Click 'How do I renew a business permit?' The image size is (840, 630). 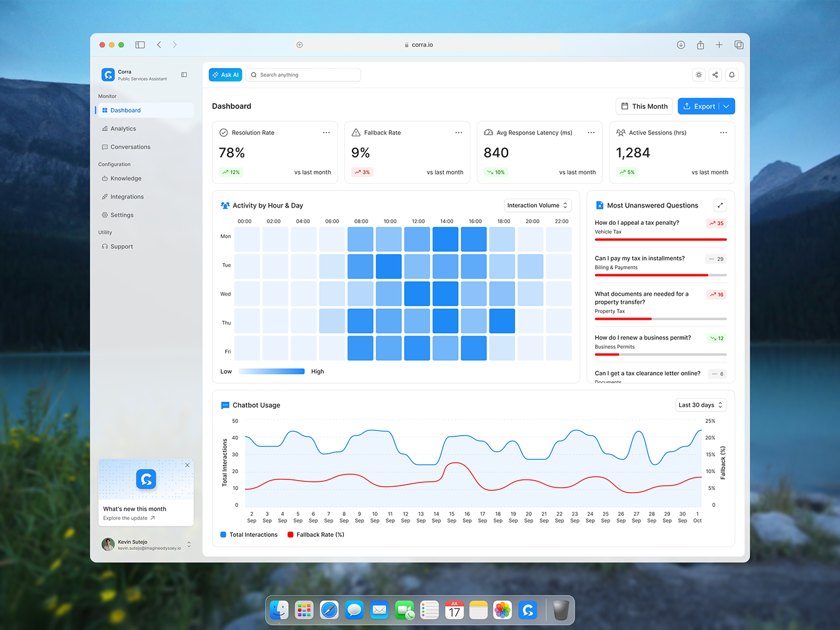point(643,337)
